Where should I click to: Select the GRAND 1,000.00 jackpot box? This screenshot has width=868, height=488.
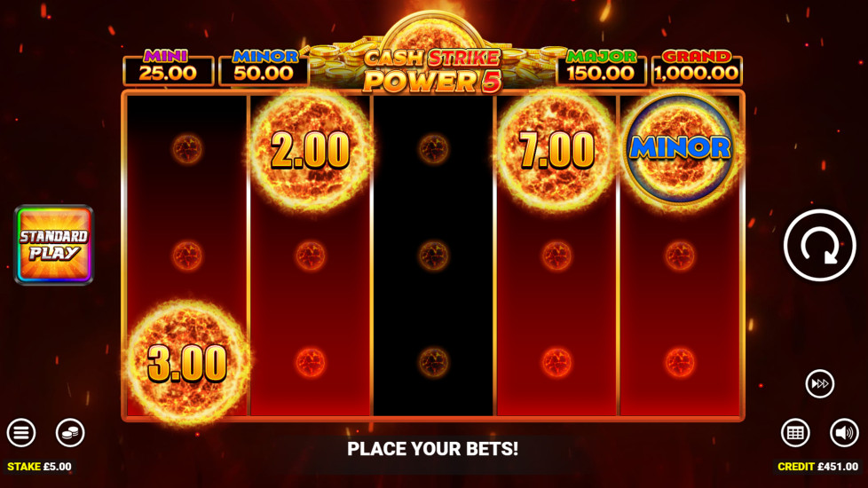pos(697,67)
